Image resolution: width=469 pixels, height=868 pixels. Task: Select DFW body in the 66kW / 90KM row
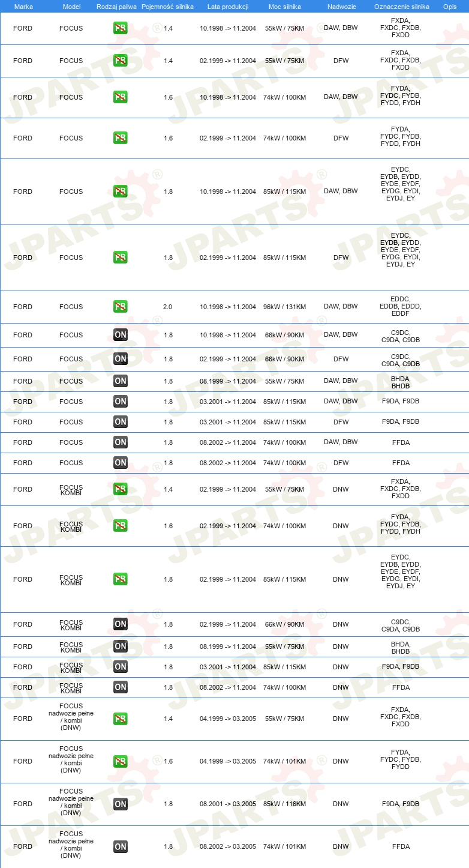click(x=341, y=359)
